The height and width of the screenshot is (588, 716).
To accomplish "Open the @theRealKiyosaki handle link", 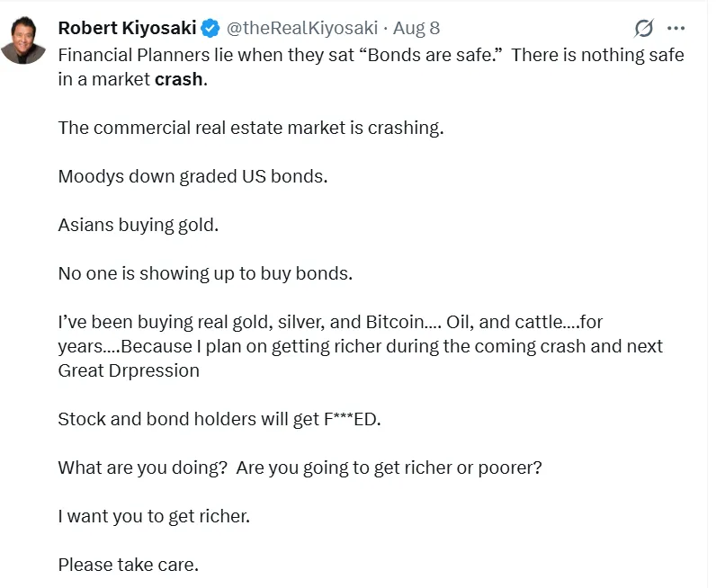I will (x=301, y=28).
